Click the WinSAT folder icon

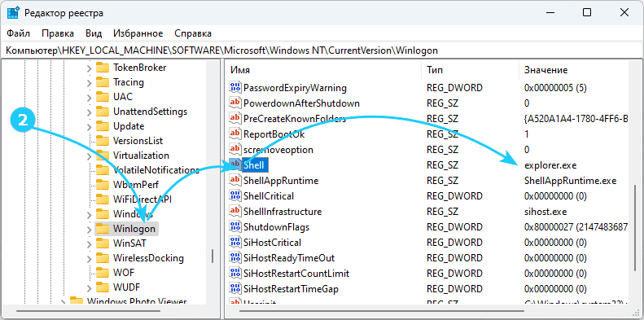point(102,243)
